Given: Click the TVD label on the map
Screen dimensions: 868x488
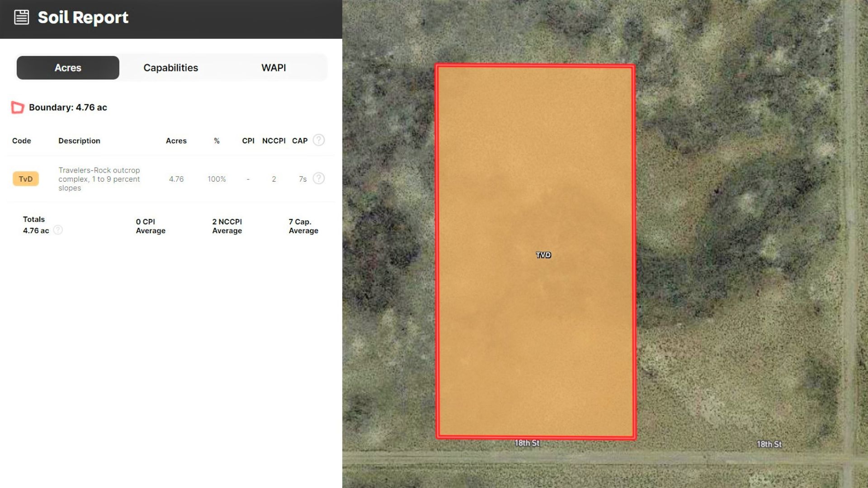Looking at the screenshot, I should (543, 255).
